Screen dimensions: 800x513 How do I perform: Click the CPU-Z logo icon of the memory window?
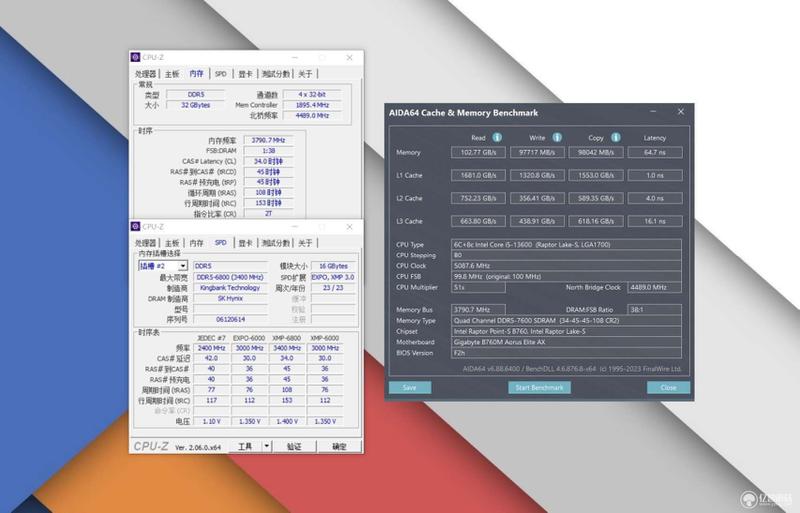135,57
